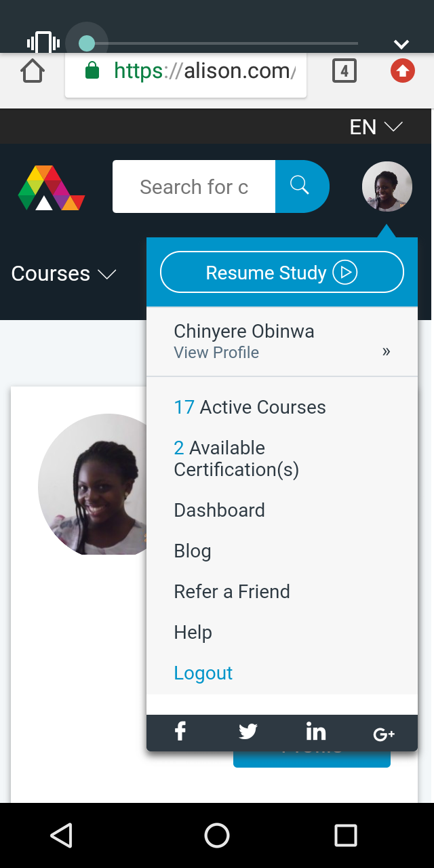Tap the red upload arrow icon
The height and width of the screenshot is (868, 434).
(403, 71)
